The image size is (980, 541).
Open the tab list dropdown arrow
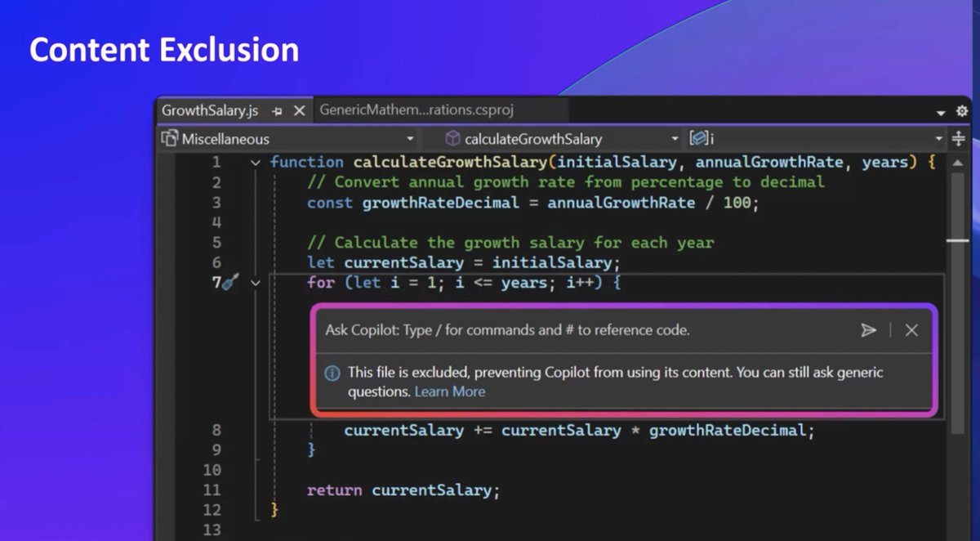click(x=940, y=112)
